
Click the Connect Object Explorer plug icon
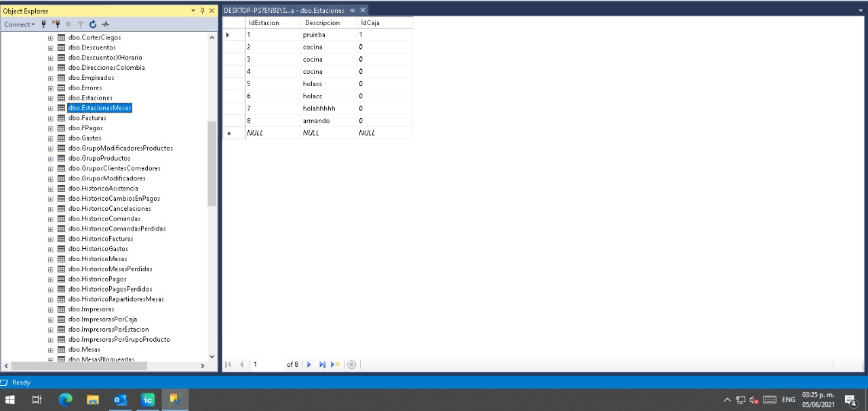pos(44,24)
